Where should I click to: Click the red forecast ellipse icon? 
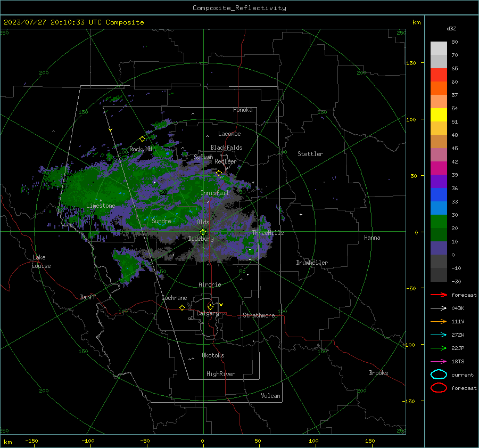click(x=439, y=388)
